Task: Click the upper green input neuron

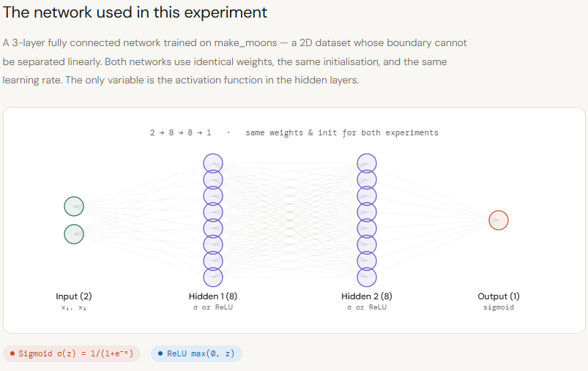Action: point(74,206)
